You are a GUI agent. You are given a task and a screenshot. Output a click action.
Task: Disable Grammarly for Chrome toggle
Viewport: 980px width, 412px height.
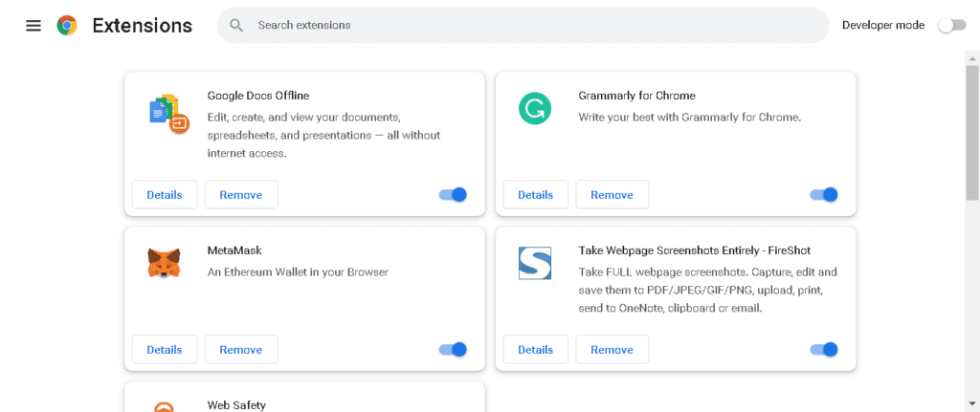click(824, 195)
